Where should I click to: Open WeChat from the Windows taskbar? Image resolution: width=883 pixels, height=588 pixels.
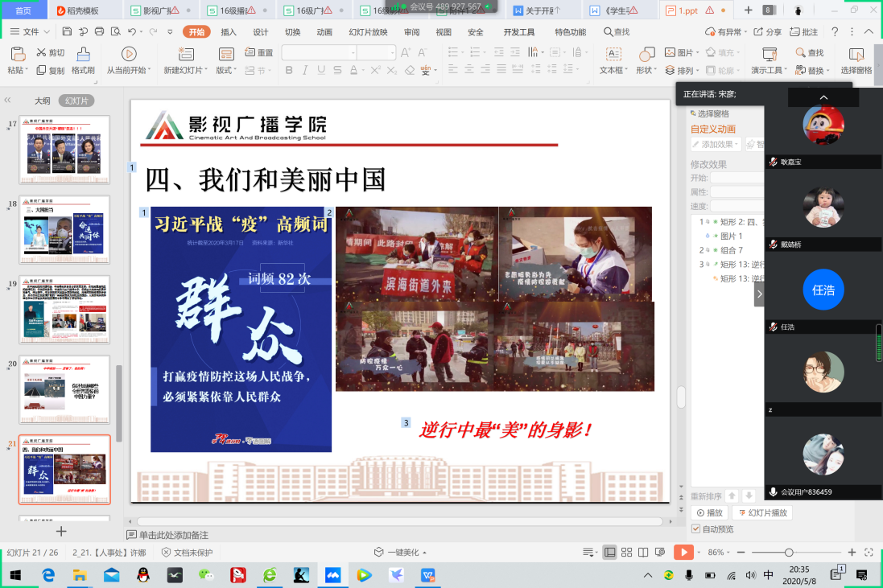point(207,575)
